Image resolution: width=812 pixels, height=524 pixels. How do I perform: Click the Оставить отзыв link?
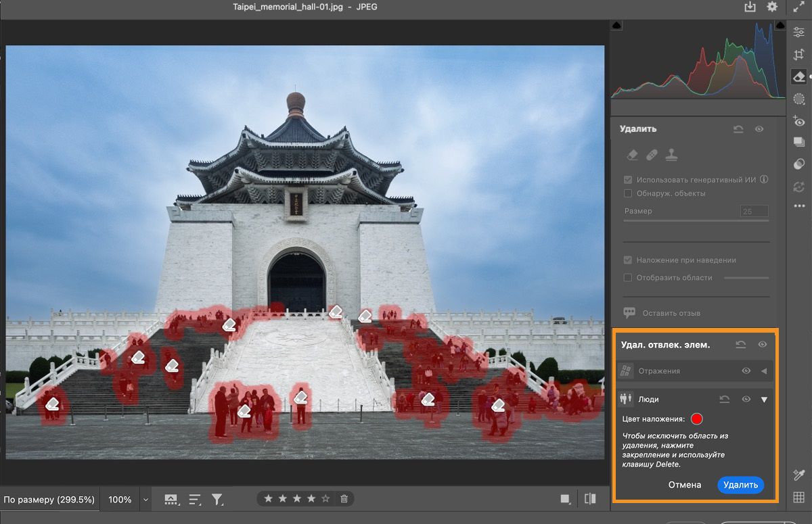(671, 313)
